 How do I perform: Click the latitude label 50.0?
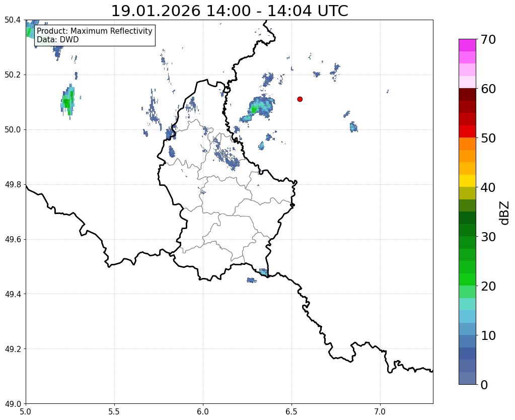13,130
